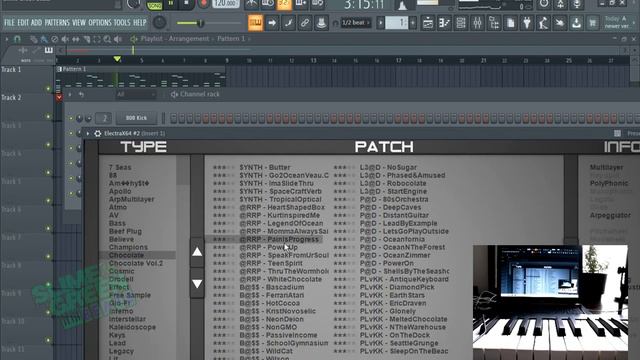Toggle typing keyboard to piano (orange keys icon)
This screenshot has height=360, width=640.
click(256, 23)
